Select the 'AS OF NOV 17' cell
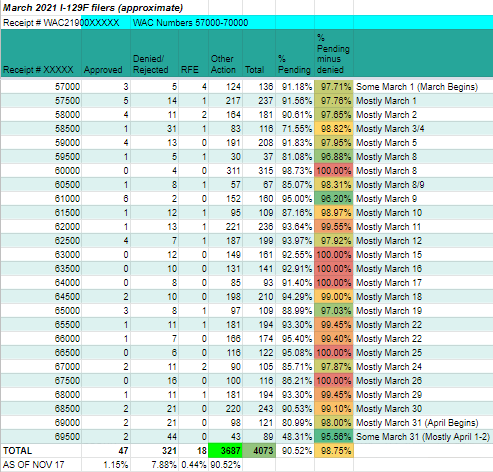Screen dimensions: 493x472 (41, 465)
